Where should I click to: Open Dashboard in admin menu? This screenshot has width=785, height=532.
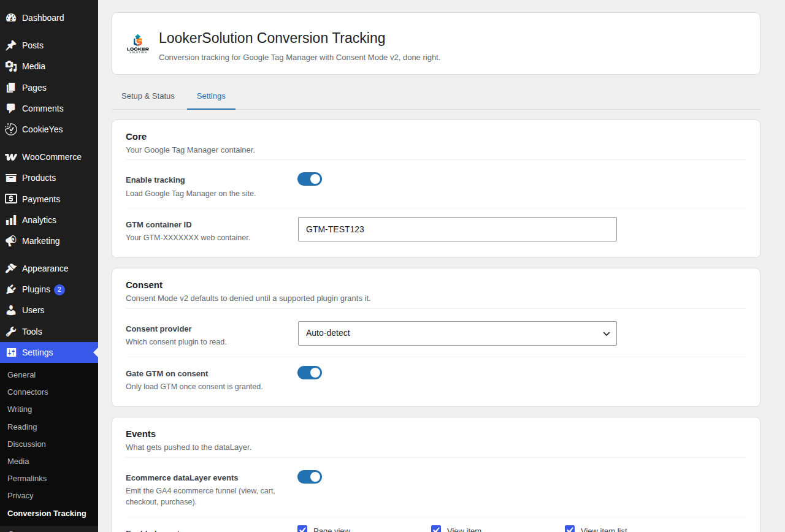(x=49, y=18)
